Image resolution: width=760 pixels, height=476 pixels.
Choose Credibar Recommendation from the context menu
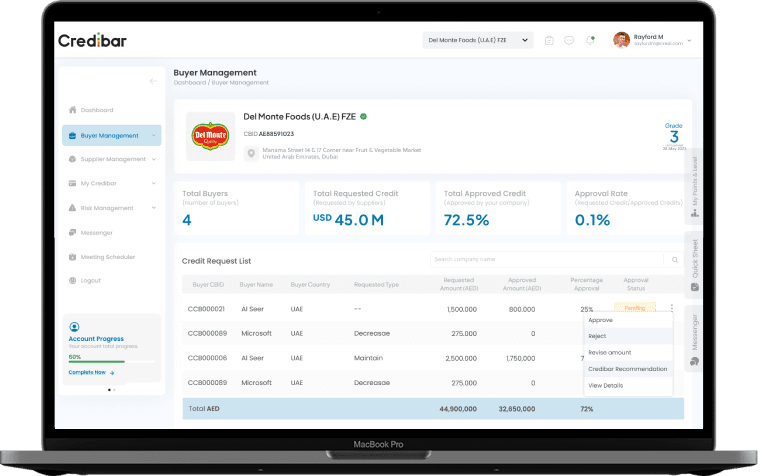coord(626,369)
